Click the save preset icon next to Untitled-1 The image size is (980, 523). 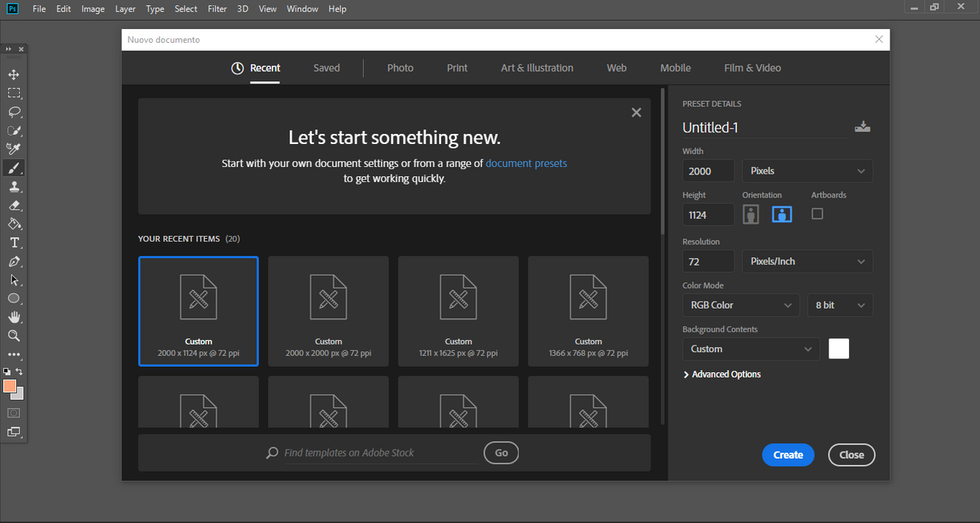[x=863, y=127]
